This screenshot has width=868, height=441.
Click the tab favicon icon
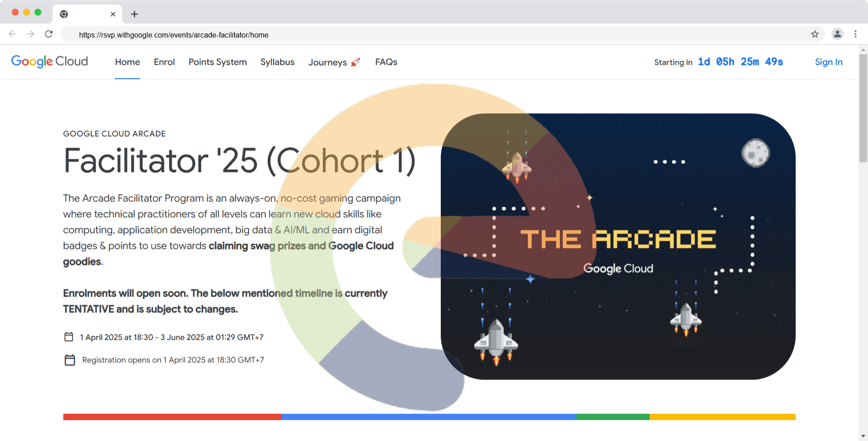click(64, 14)
